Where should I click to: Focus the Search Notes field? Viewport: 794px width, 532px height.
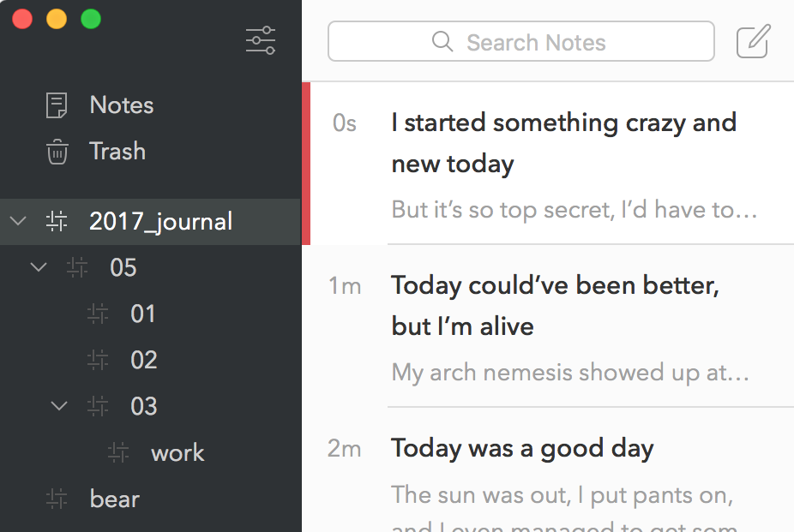tap(521, 41)
